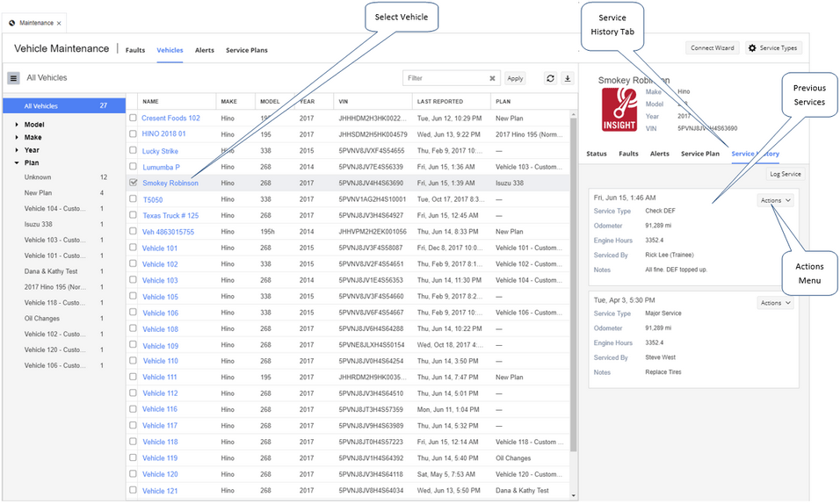Collapse the Plan tree group
Viewport: 840px width, 504px height.
point(17,162)
